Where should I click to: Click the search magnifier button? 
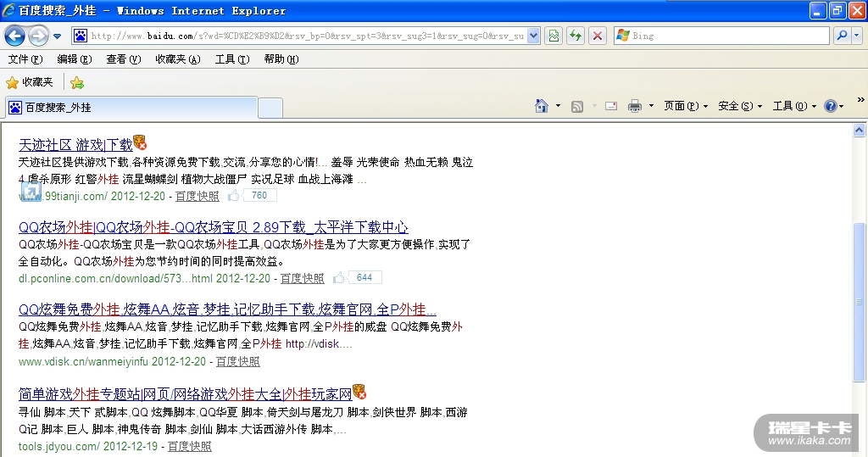coord(842,36)
